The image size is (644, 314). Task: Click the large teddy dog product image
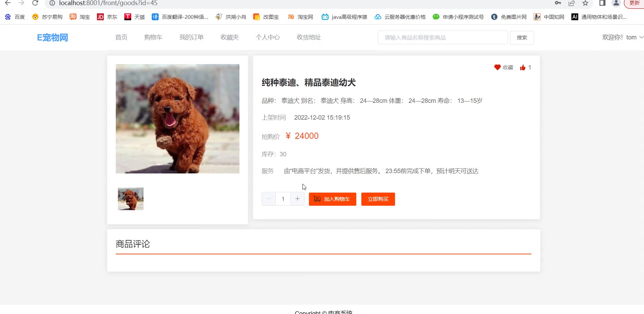177,119
